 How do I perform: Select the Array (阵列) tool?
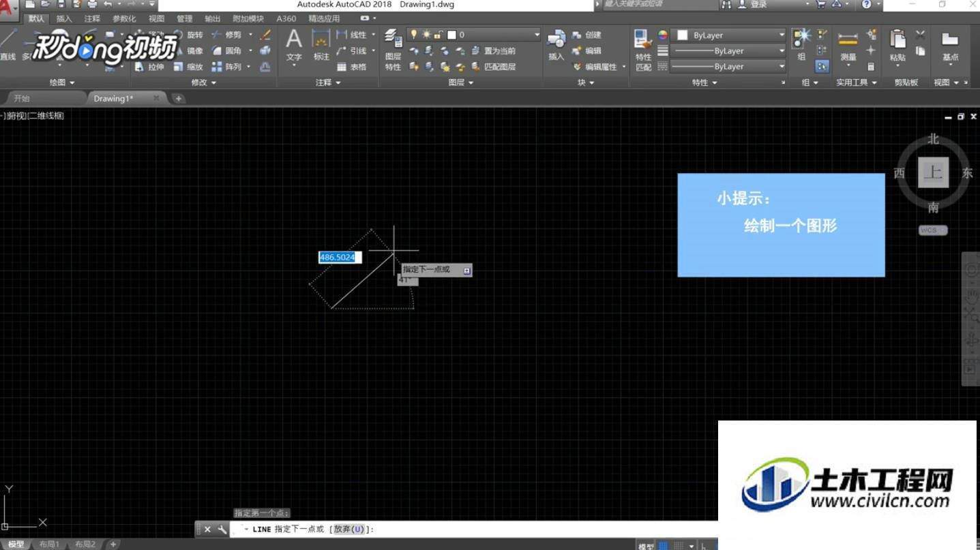coord(227,67)
